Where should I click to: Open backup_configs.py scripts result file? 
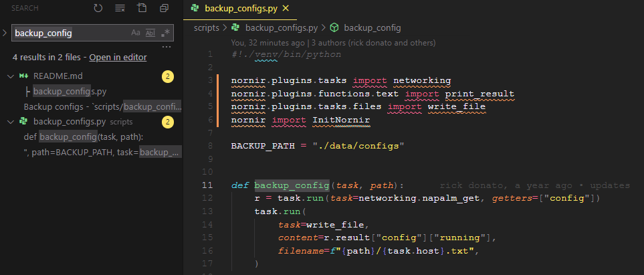click(x=70, y=122)
